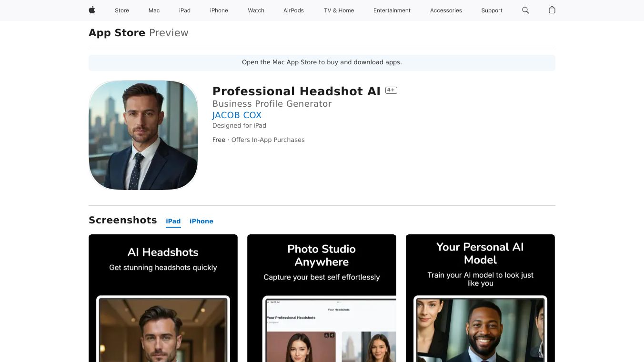
Task: Click the App Store heading link
Action: [x=117, y=33]
